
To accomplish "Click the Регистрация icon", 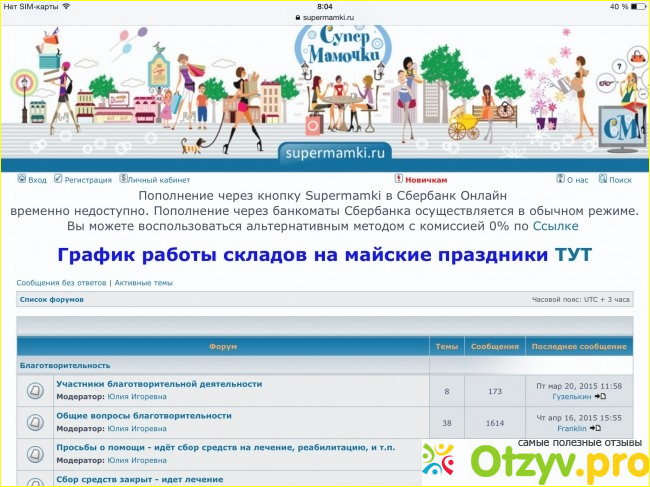I will pyautogui.click(x=59, y=179).
